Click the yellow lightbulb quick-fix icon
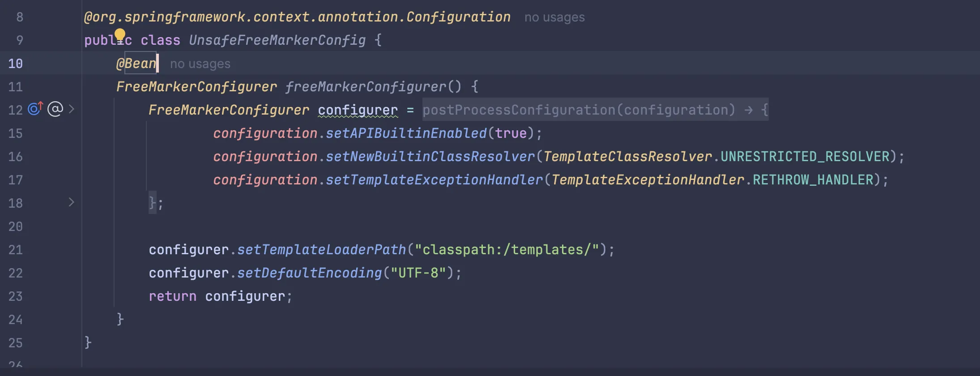 pos(120,34)
